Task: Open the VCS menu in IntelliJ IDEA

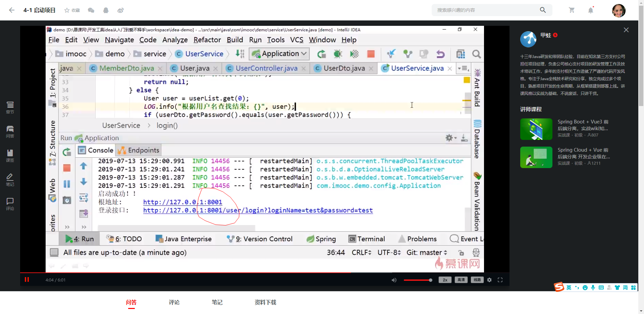Action: [x=297, y=40]
